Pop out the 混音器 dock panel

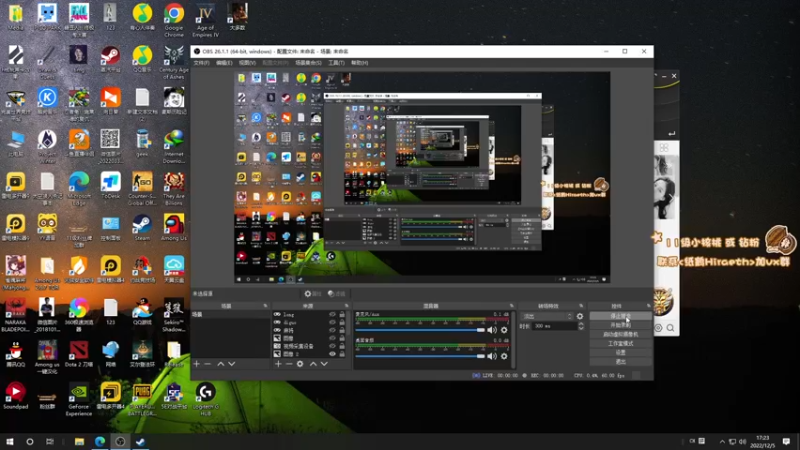pos(512,306)
